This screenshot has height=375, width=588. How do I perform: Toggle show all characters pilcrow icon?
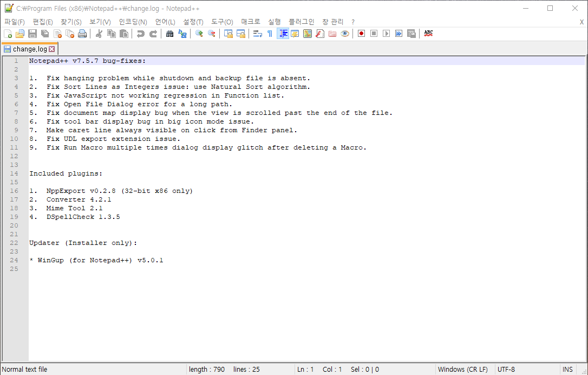270,34
